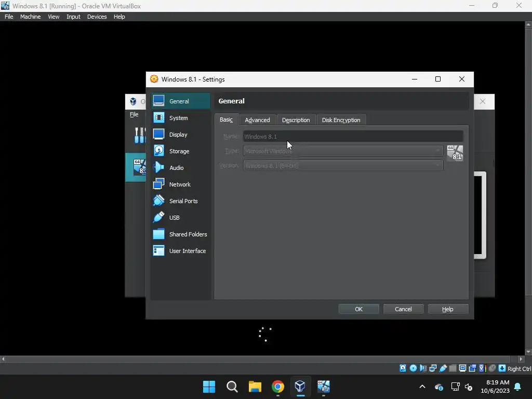Click the down arrow of vertical scrollbar
The width and height of the screenshot is (532, 399).
(528, 352)
